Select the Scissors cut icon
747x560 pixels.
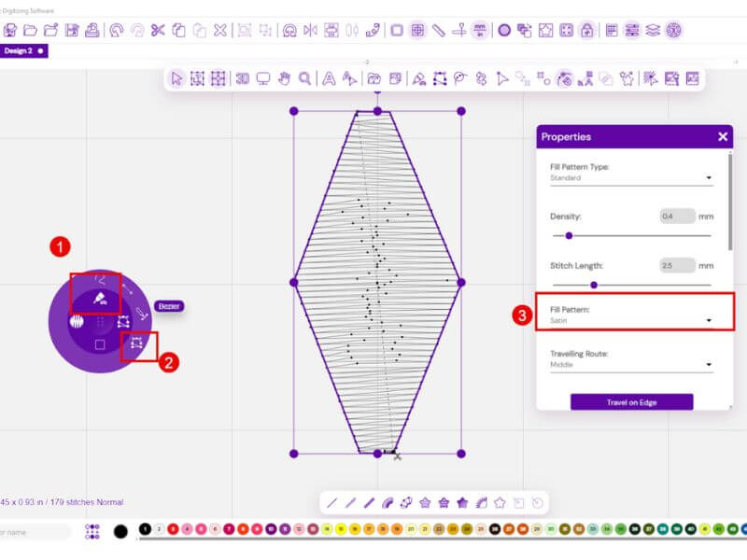pos(158,31)
